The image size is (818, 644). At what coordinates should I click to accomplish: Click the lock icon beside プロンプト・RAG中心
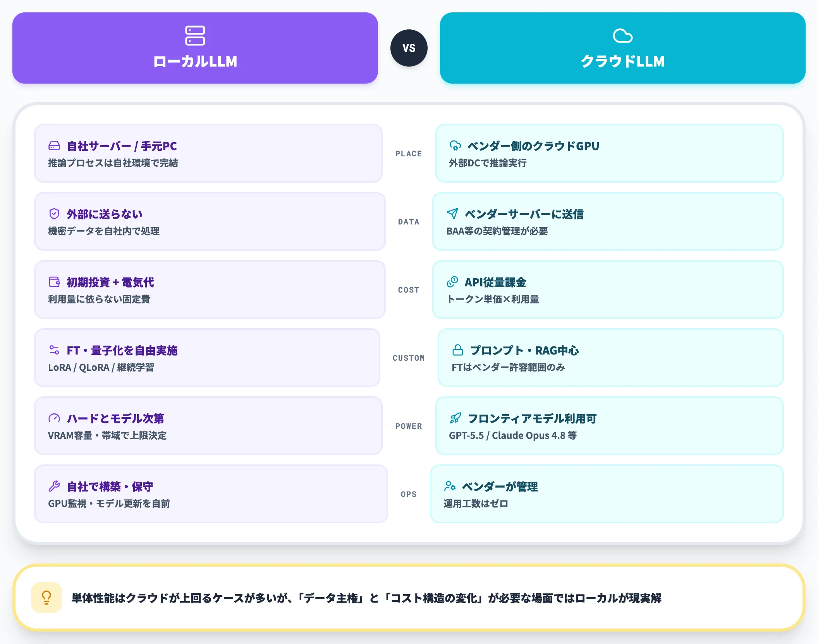458,350
